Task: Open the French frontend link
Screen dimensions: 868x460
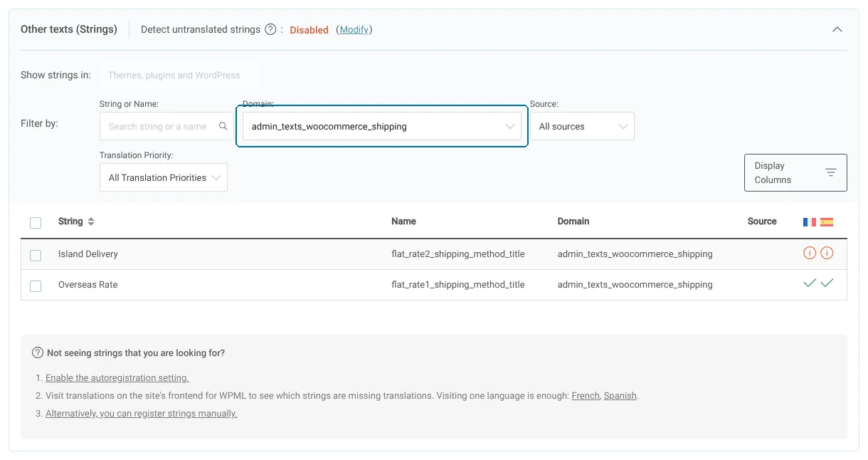Action: [x=586, y=395]
